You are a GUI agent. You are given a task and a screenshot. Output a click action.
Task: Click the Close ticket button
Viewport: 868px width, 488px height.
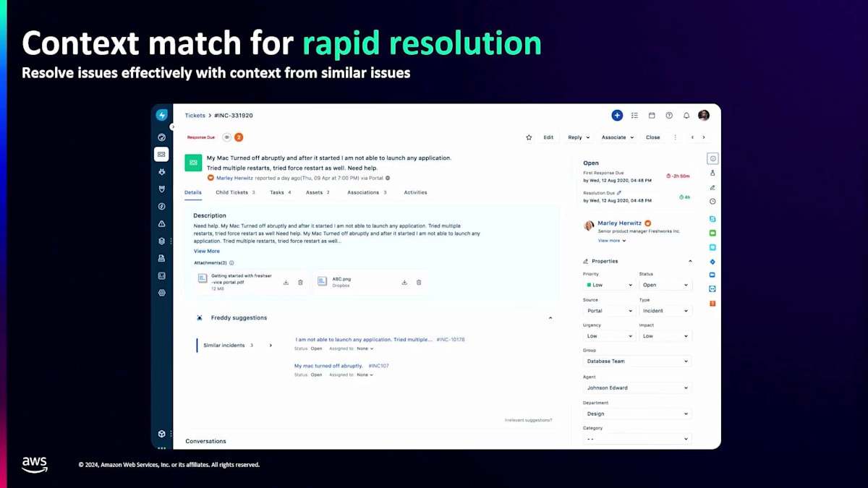653,137
